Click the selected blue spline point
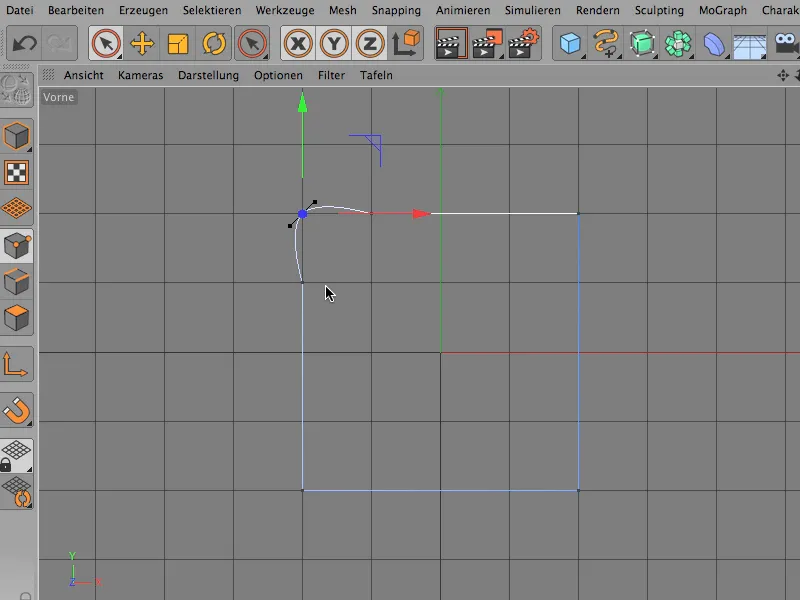Screen dimensions: 800x600 pyautogui.click(x=303, y=214)
